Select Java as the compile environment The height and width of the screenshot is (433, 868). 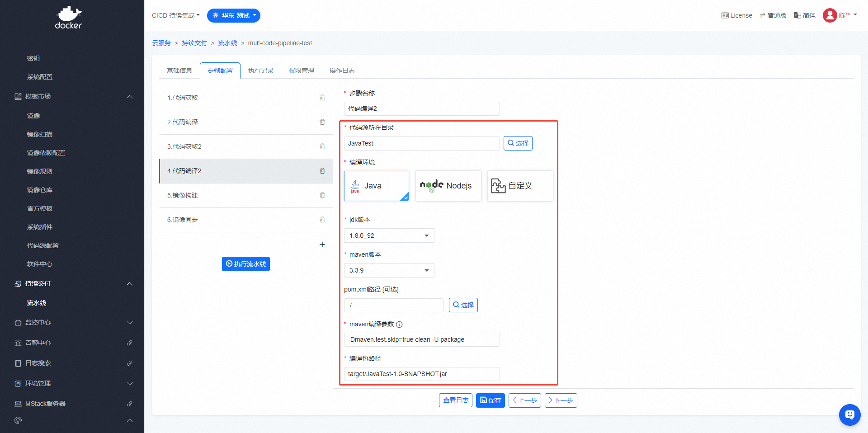pyautogui.click(x=376, y=186)
